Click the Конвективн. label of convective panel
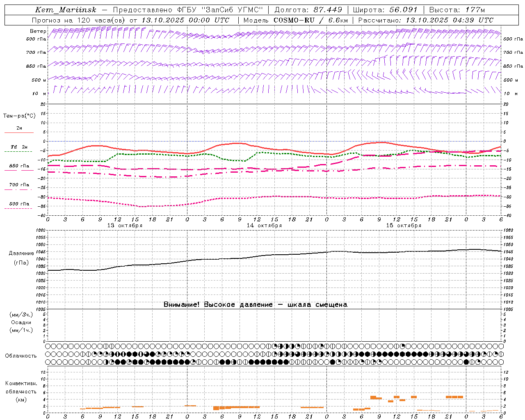 [21, 383]
